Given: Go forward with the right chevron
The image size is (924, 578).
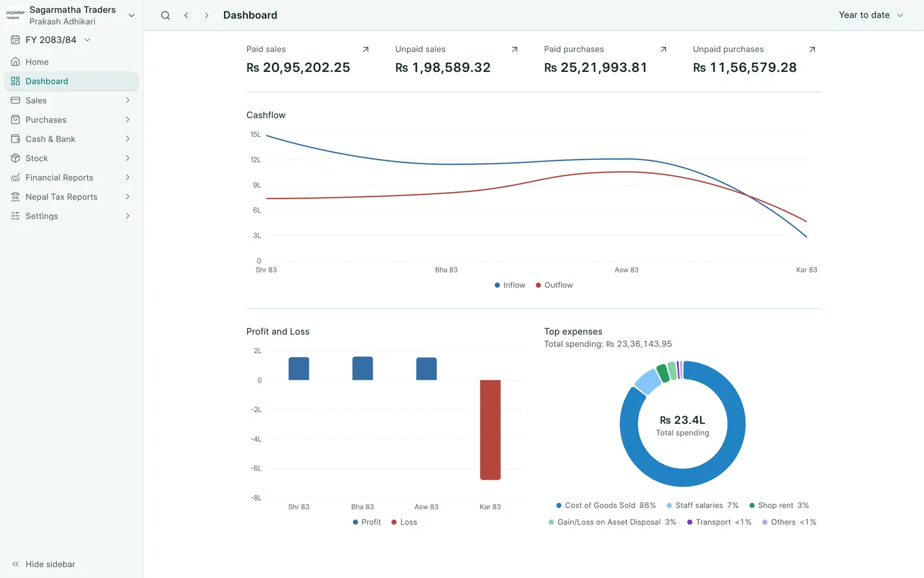Looking at the screenshot, I should pos(206,15).
